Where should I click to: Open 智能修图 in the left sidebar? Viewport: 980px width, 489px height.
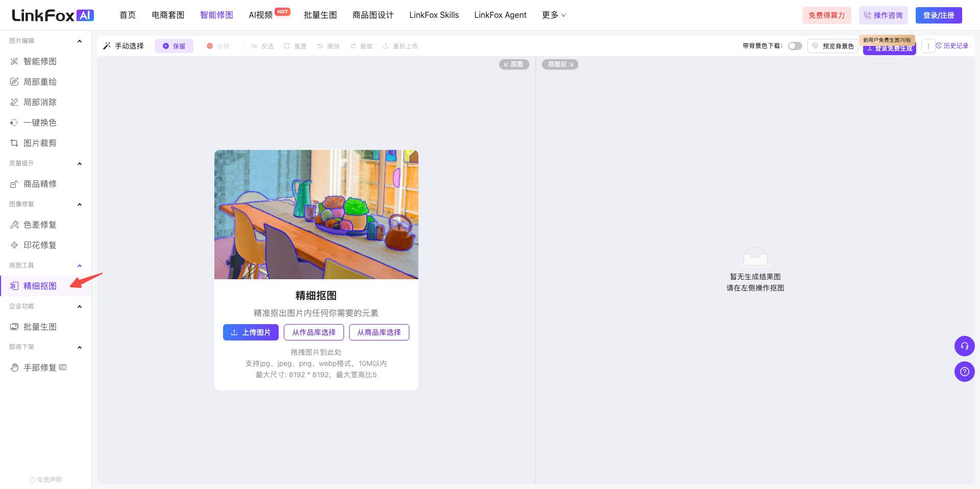tap(40, 61)
